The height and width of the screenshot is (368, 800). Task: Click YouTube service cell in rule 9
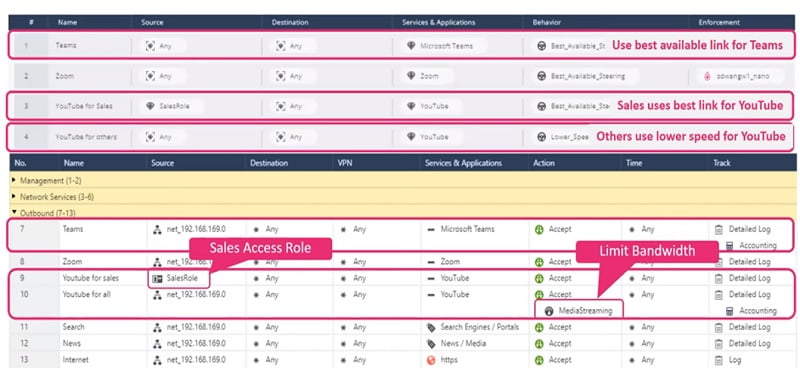pyautogui.click(x=455, y=278)
